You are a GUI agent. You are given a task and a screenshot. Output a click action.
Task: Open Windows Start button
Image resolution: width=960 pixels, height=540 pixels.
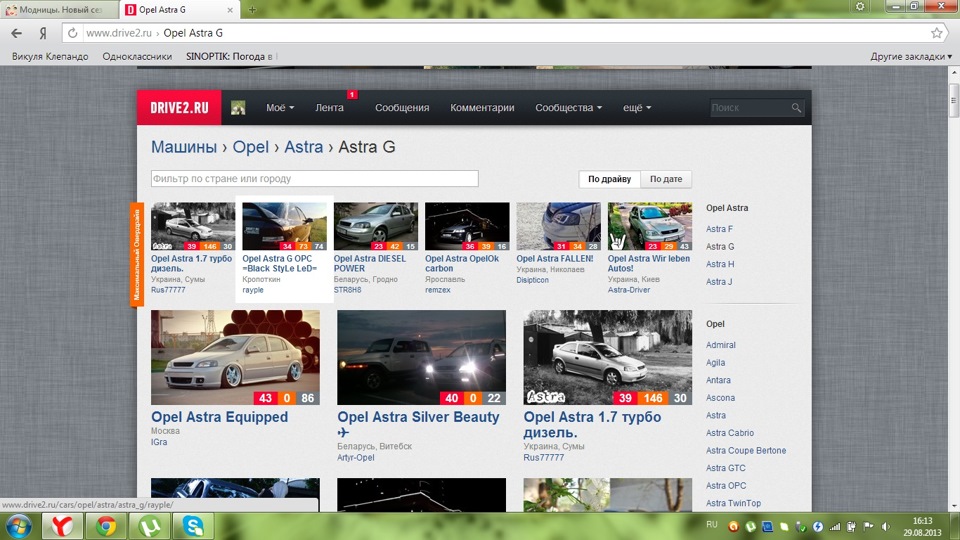coord(19,527)
